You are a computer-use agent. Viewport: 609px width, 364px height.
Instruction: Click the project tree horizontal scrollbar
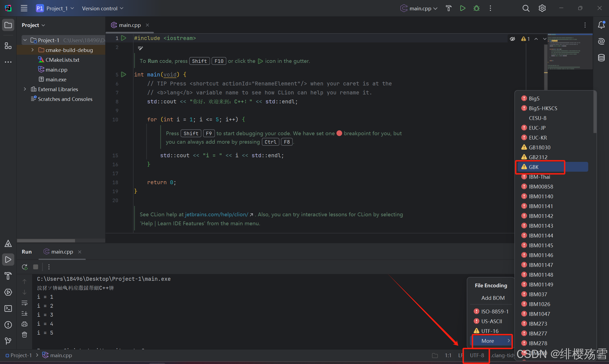point(46,240)
